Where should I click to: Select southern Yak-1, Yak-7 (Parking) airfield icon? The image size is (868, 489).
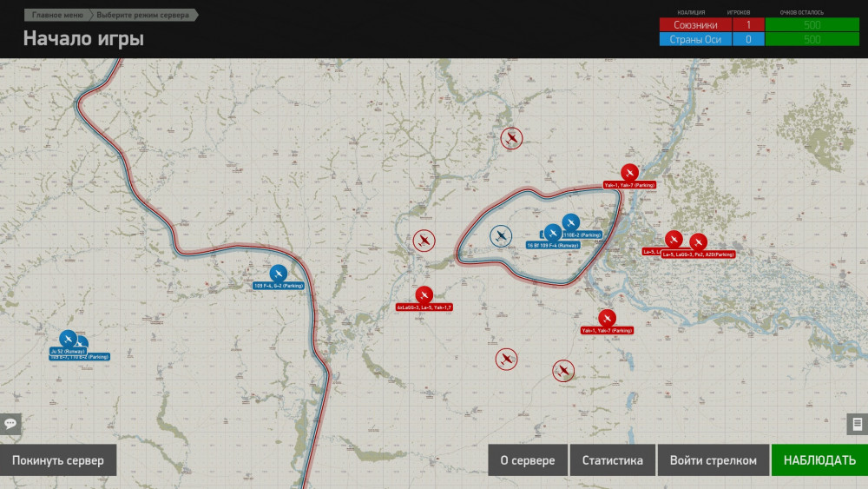[608, 318]
